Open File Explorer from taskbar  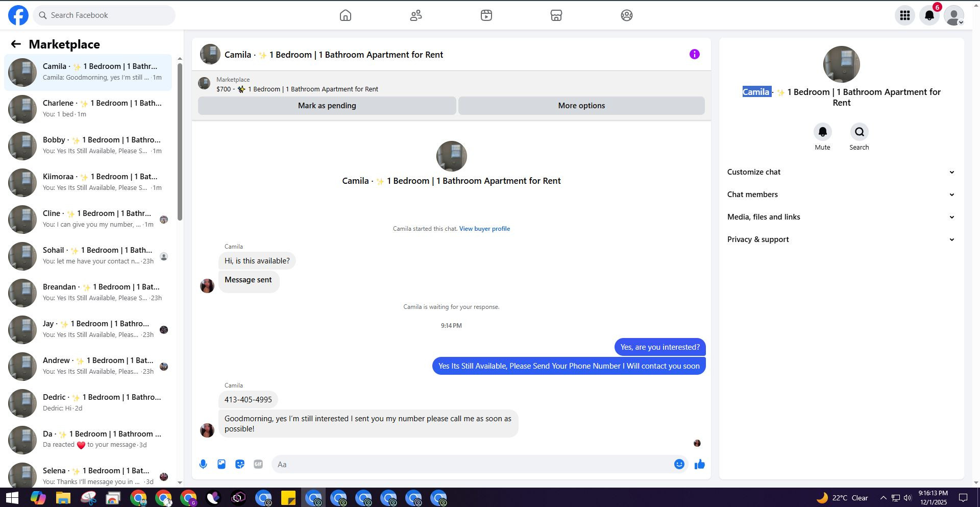pyautogui.click(x=63, y=498)
